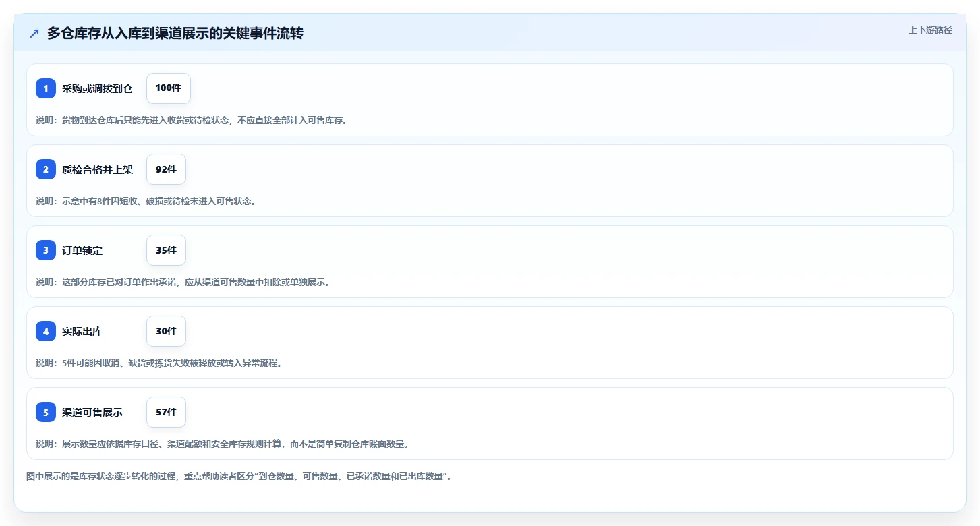Click the 上下游路径 label in the header
980x526 pixels.
(x=930, y=30)
